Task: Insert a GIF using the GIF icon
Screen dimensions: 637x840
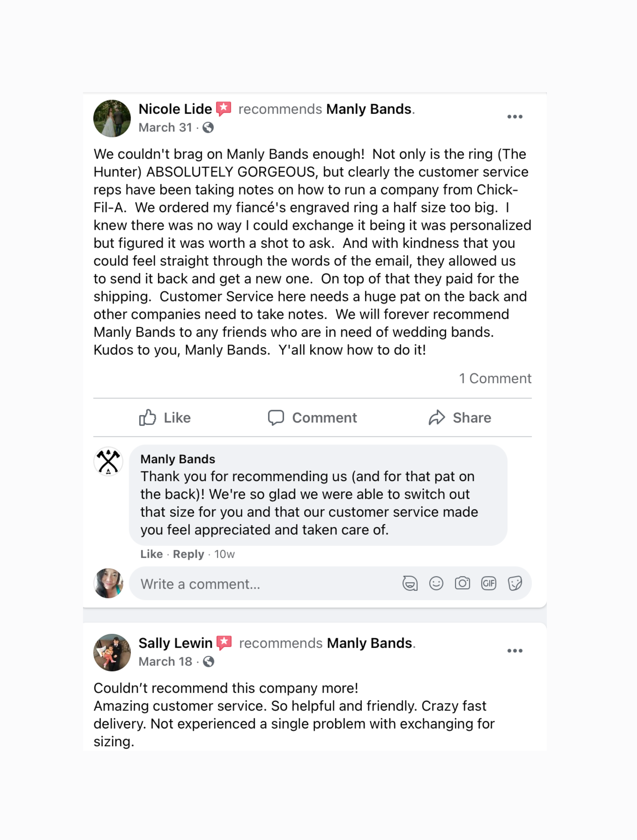Action: (x=489, y=583)
